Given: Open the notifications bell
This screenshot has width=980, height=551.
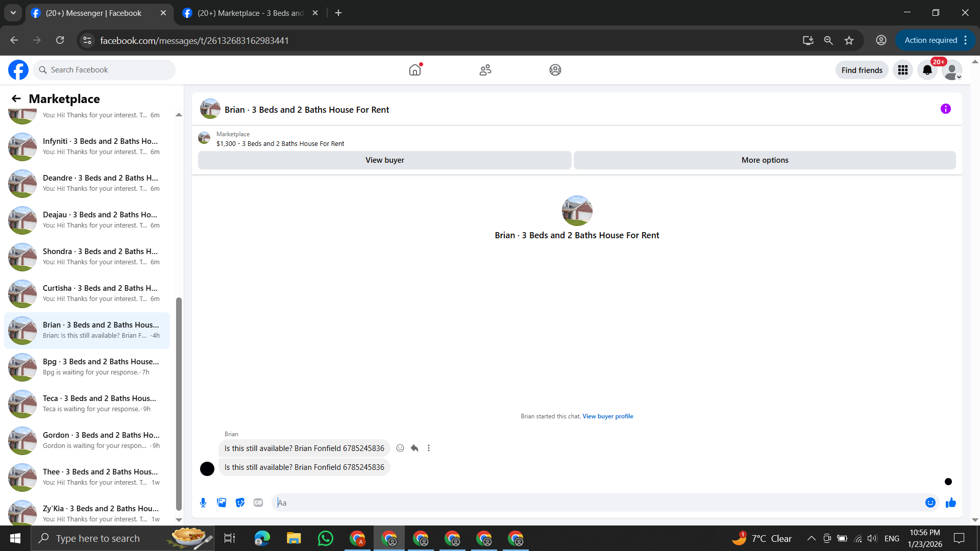Looking at the screenshot, I should click(927, 70).
